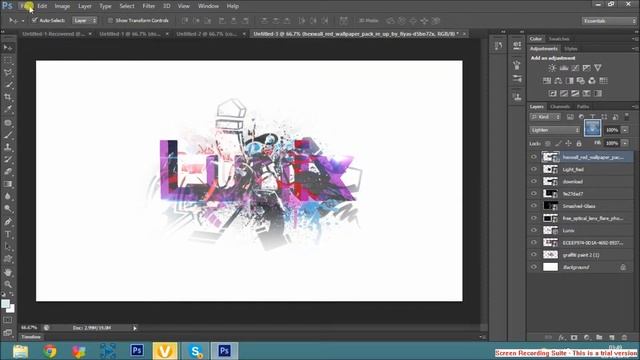Open the Timeline panel tab

(31, 337)
